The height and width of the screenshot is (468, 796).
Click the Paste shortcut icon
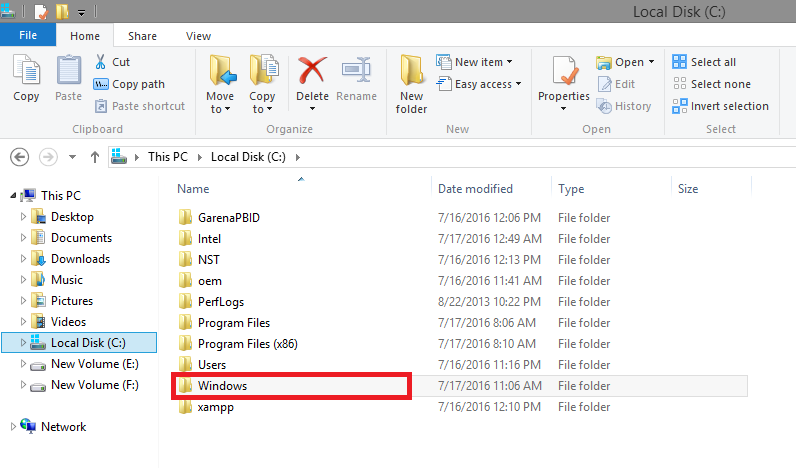coord(101,106)
